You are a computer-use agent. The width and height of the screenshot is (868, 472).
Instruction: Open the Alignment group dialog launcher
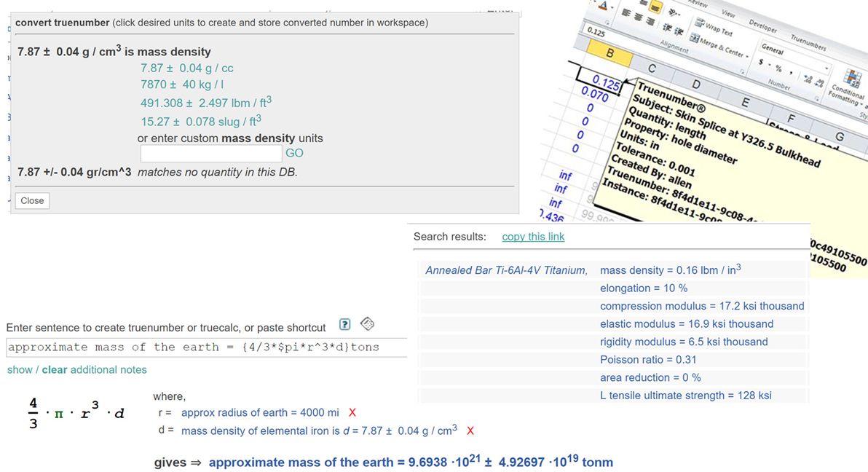click(742, 71)
